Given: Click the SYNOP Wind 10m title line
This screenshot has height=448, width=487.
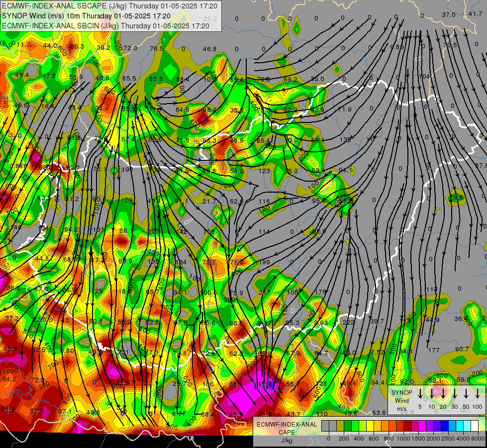Looking at the screenshot, I should (x=87, y=16).
